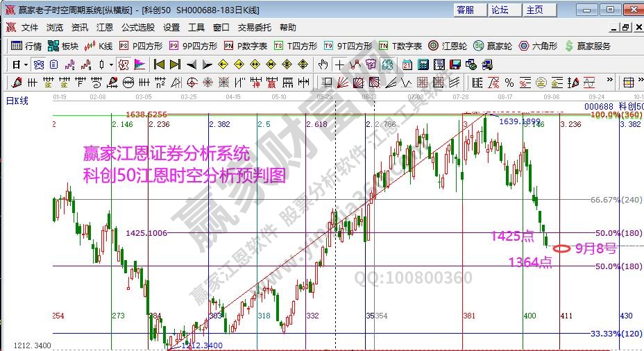Open the calculator icon in toolbar
This screenshot has width=644, height=351.
click(x=423, y=65)
